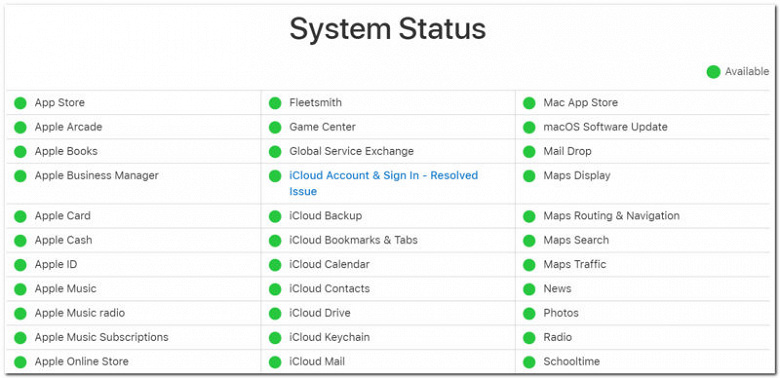The width and height of the screenshot is (780, 378).
Task: Select the Radio service name
Action: 558,337
